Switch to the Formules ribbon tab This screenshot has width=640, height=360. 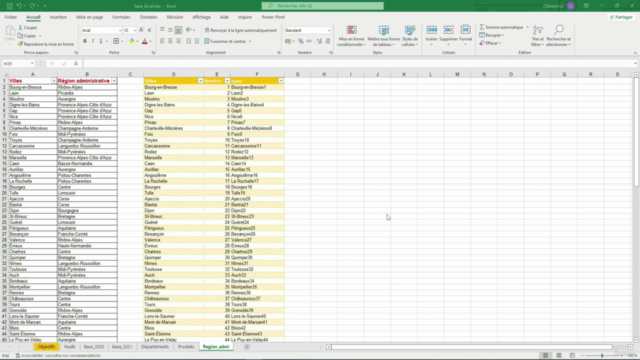pos(121,17)
